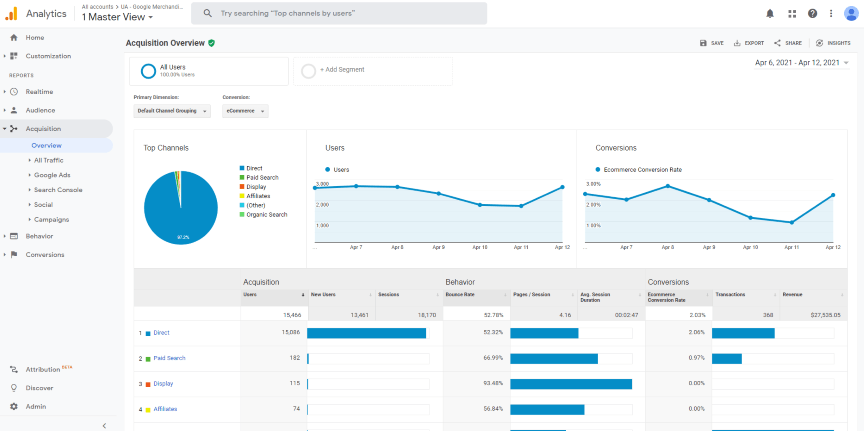The height and width of the screenshot is (431, 864).
Task: Open the Paid Search channel link
Action: [169, 358]
